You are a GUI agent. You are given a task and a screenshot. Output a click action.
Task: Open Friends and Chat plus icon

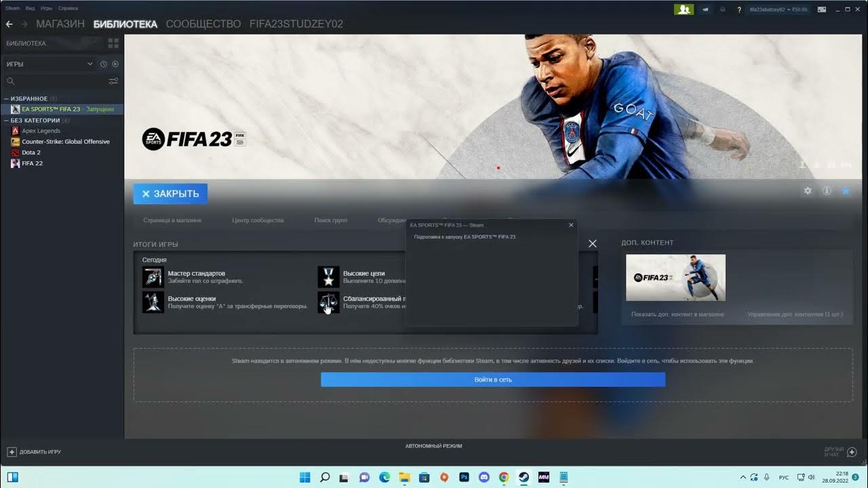click(x=852, y=452)
